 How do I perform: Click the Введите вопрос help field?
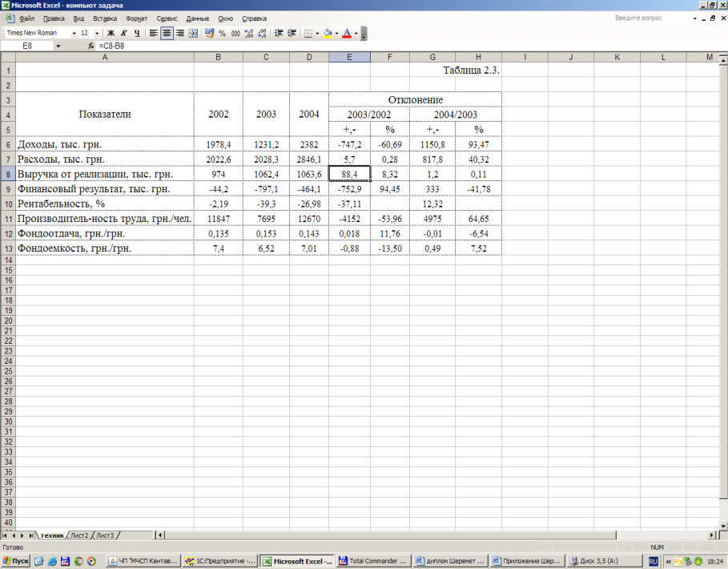[x=651, y=18]
